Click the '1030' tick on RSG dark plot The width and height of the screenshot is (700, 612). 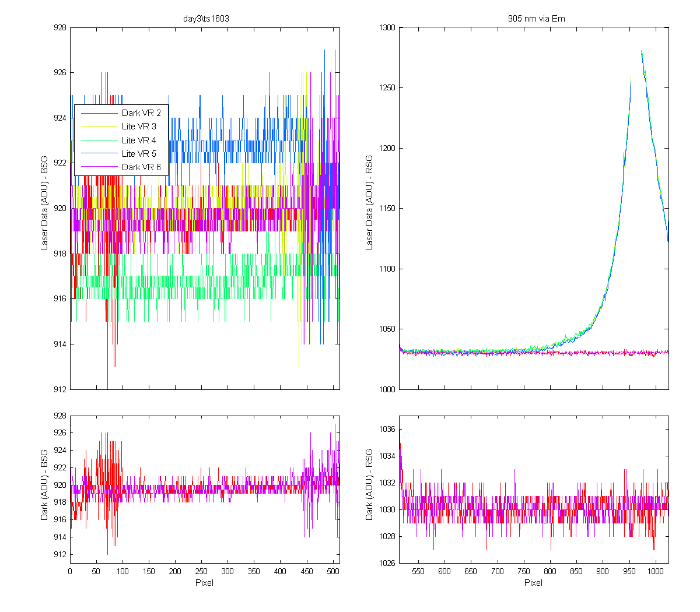387,510
